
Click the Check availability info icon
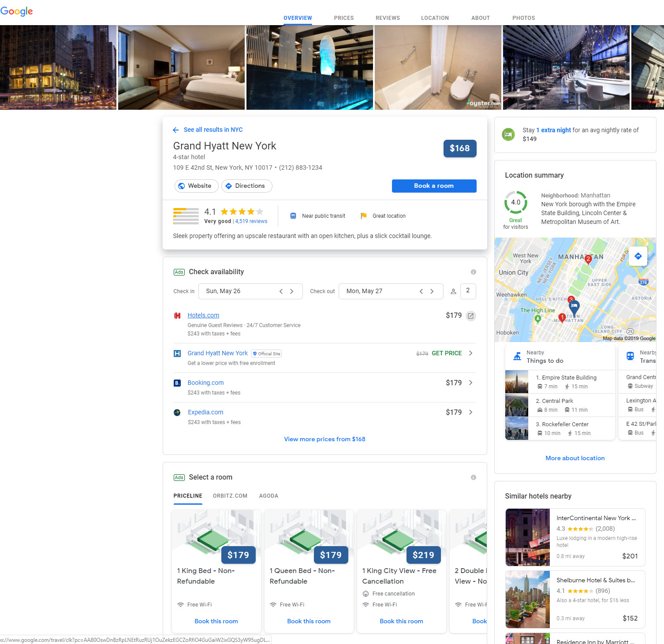[474, 272]
